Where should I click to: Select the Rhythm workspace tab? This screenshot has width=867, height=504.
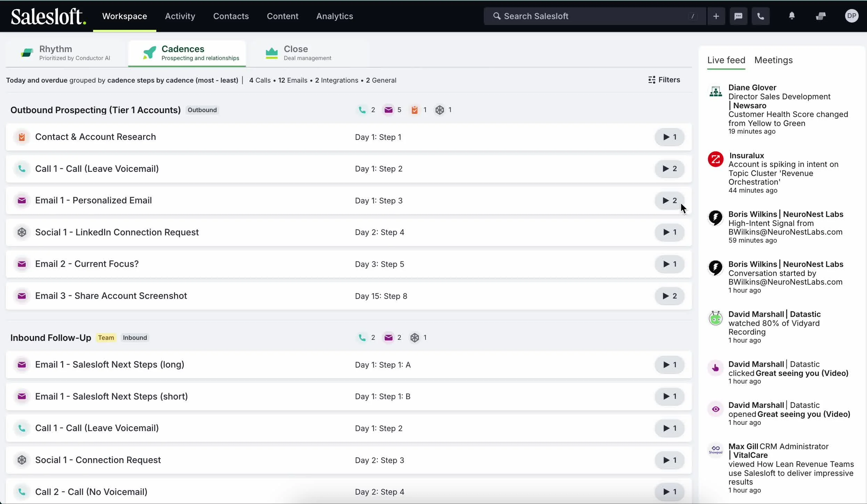[66, 53]
